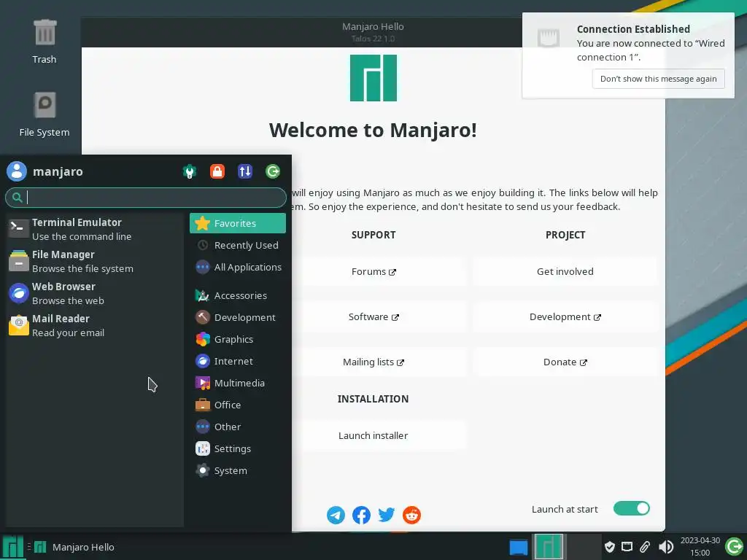Screen dimensions: 747x560
Task: Select the All Applications category
Action: coord(238,267)
